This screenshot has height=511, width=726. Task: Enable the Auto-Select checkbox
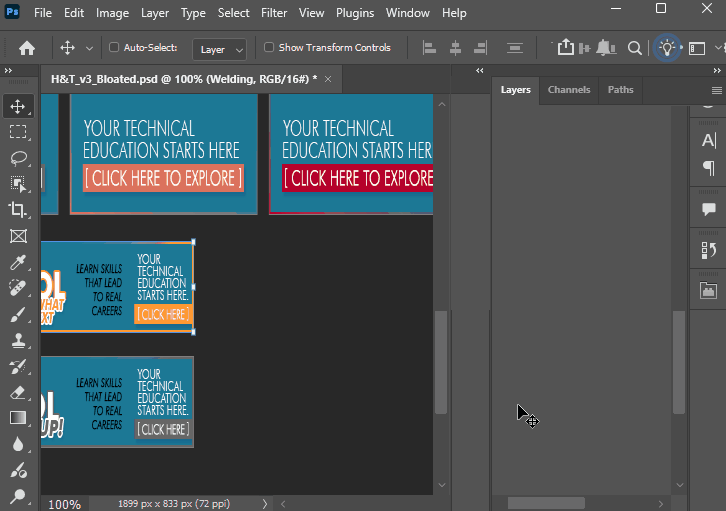[x=114, y=47]
